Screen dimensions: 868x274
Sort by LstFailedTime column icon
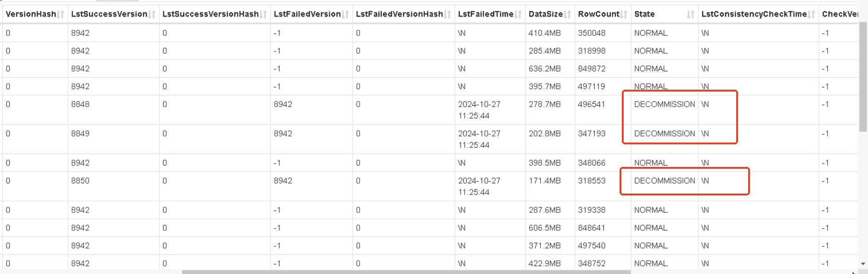(519, 15)
